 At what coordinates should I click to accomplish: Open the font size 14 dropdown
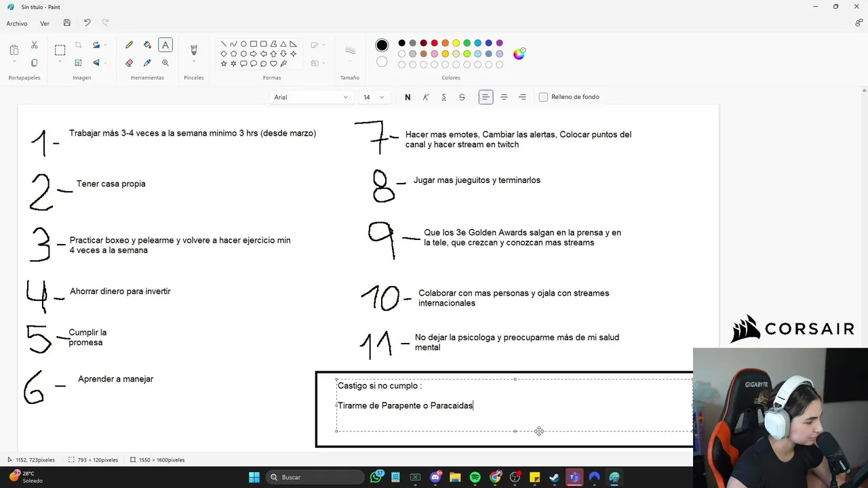click(x=373, y=97)
